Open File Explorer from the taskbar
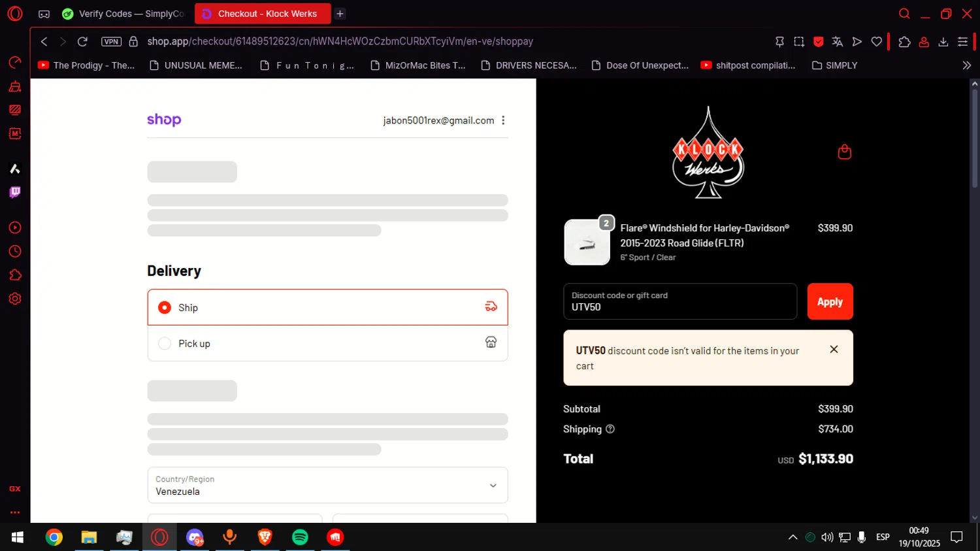Screen dimensions: 980x551 point(89,537)
